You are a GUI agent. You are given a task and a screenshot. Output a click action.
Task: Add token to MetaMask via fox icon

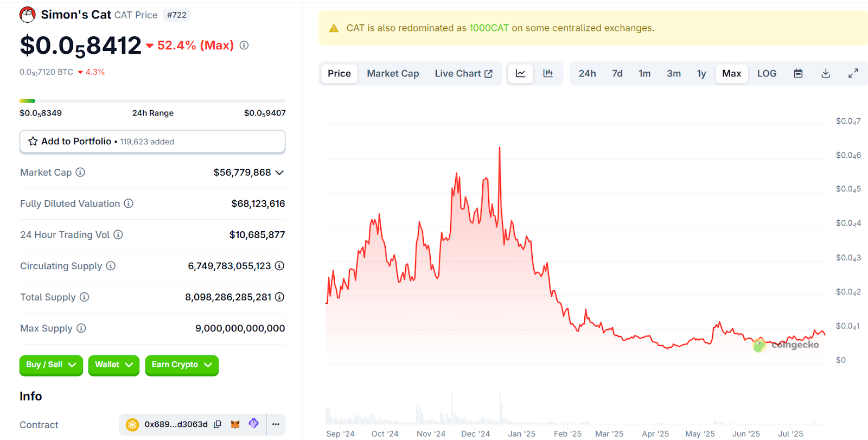235,424
